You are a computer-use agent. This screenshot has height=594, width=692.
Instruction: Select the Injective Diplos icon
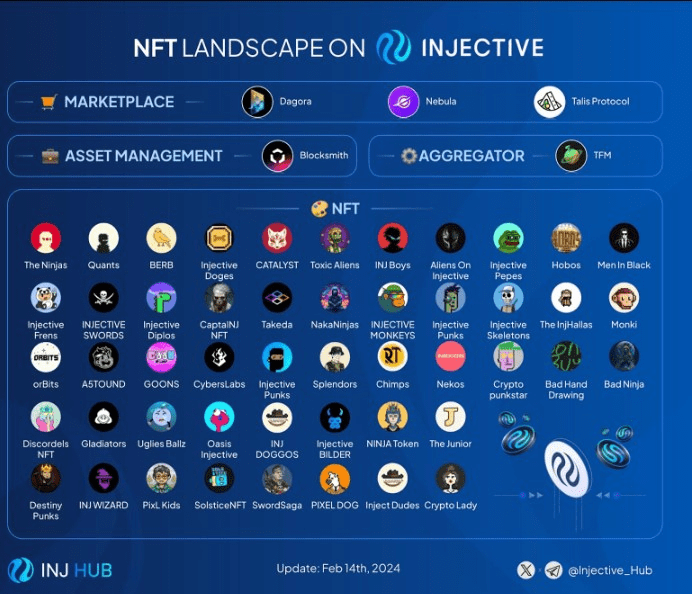162,298
